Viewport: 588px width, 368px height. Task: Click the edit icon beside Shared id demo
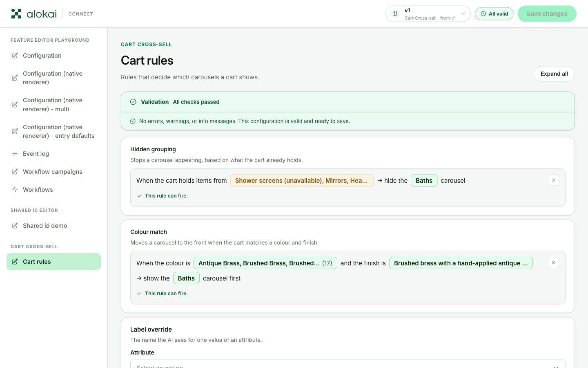click(x=15, y=226)
